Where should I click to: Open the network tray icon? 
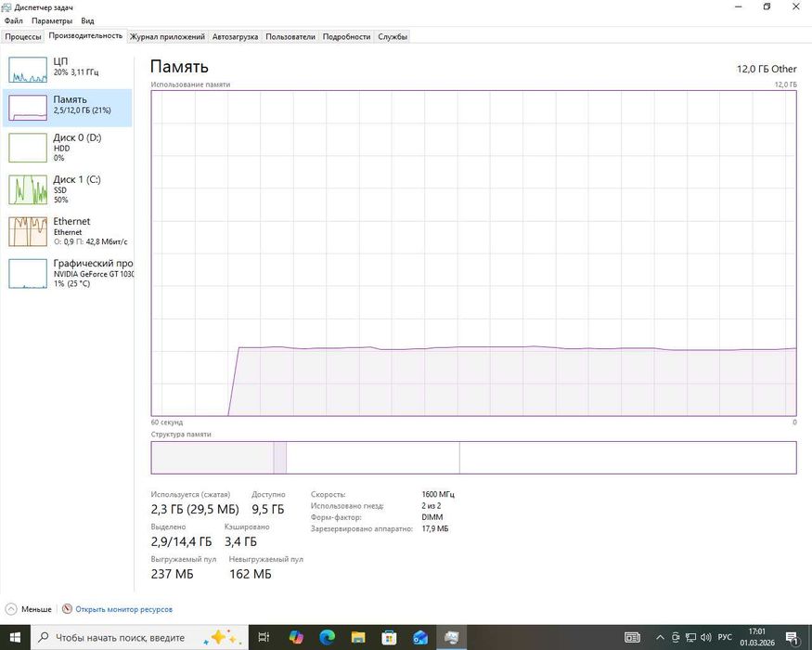coord(690,638)
